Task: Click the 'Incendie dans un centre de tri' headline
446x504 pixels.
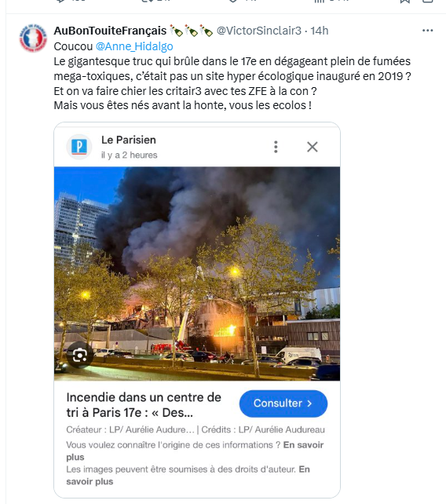Action: (x=144, y=405)
